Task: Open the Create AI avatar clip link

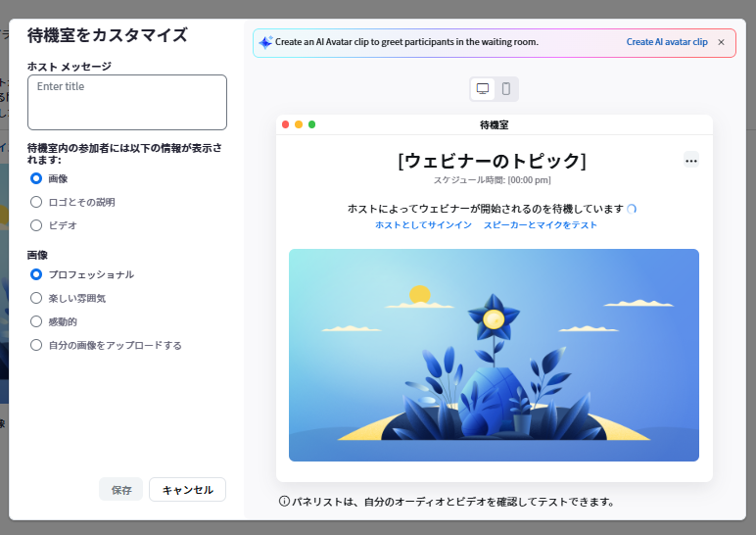Action: [x=667, y=43]
